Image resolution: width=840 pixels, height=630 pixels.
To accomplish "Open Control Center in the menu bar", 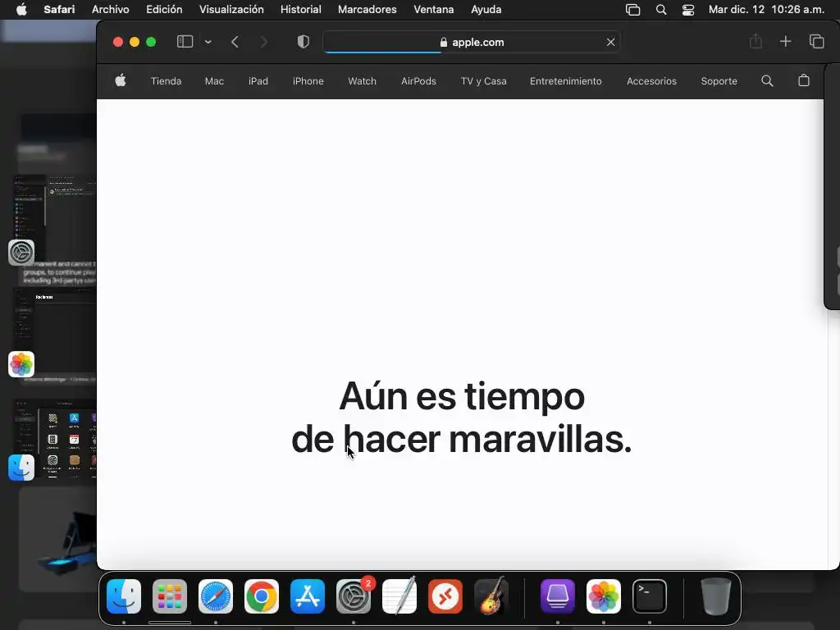I will click(688, 10).
